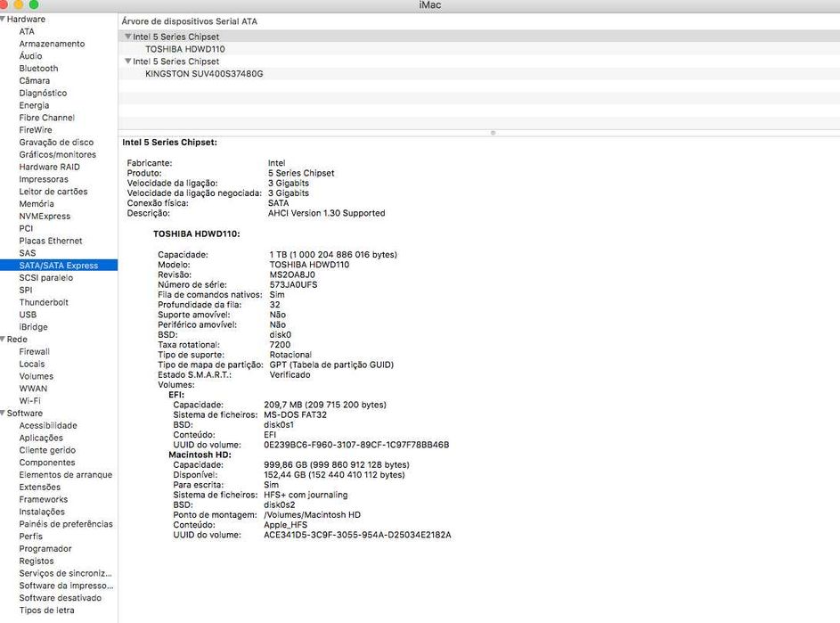Select Áudio in the sidebar
Viewport: 840px width, 623px height.
pyautogui.click(x=30, y=56)
